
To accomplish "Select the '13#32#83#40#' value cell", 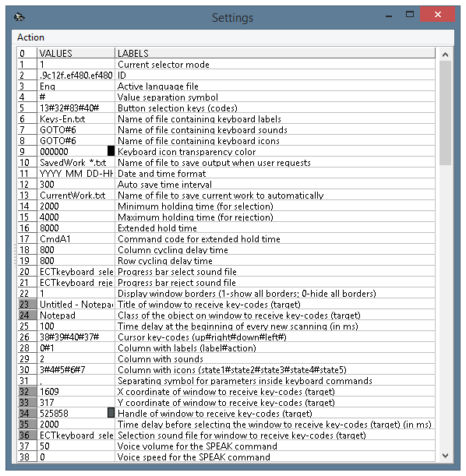I will [x=76, y=108].
